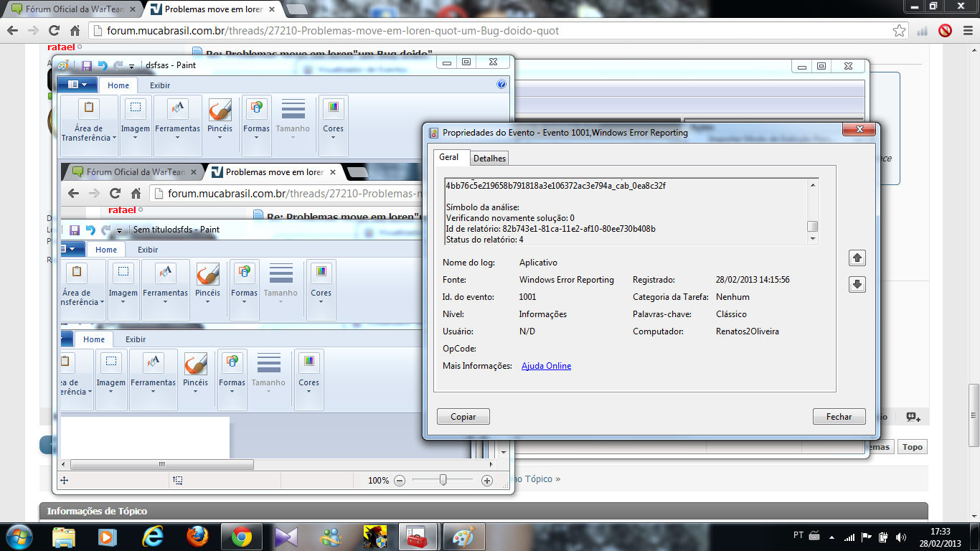This screenshot has height=551, width=980.
Task: Switch to the Detalhes tab
Action: click(489, 159)
